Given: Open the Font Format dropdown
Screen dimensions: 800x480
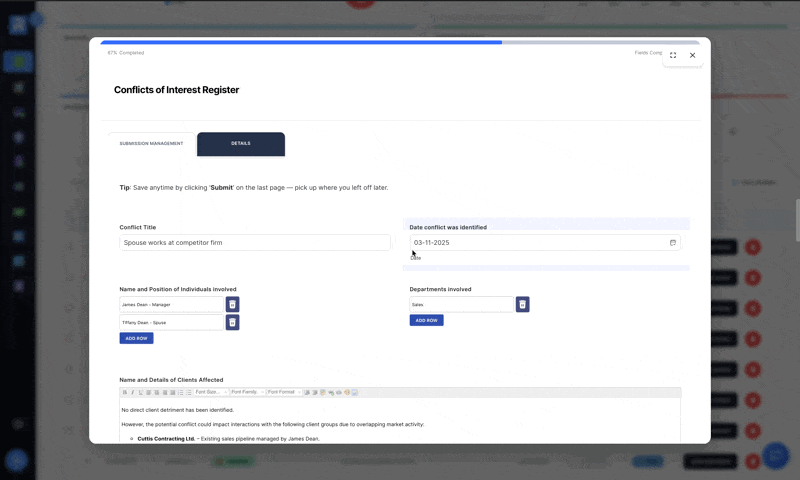Looking at the screenshot, I should point(284,392).
